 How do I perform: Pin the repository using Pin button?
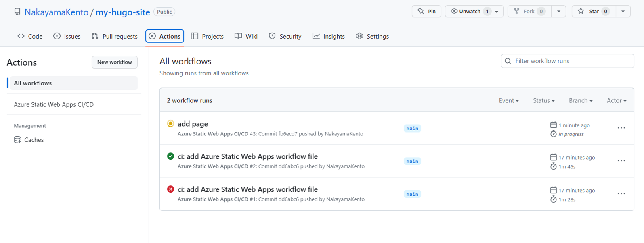[426, 12]
